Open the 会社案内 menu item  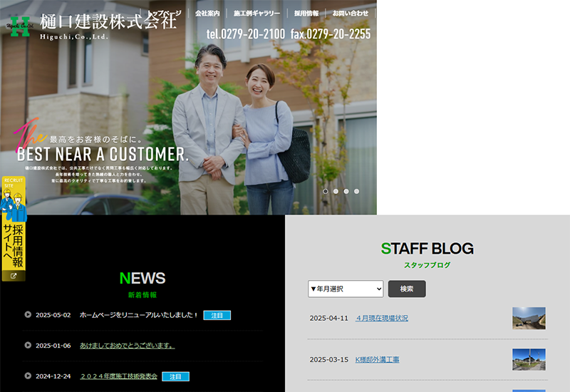(207, 14)
